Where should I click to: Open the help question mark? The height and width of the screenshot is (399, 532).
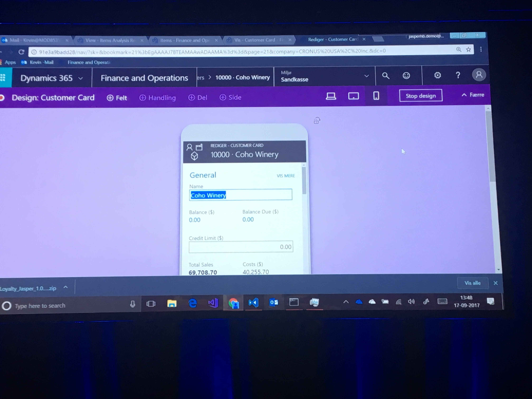458,75
